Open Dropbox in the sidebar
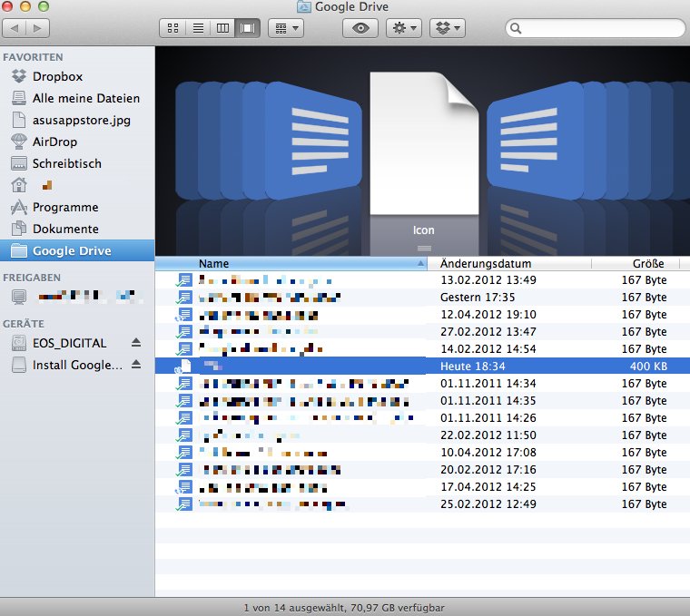 tap(77, 76)
